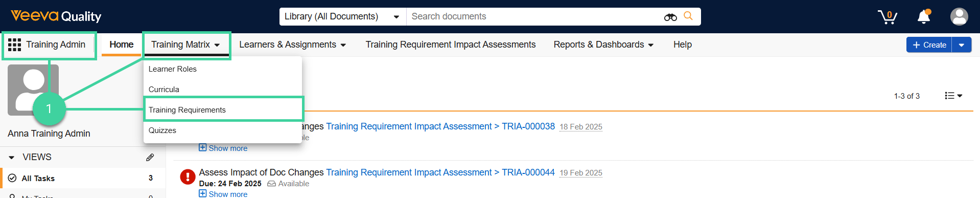
Task: Open the list layout options icon
Action: coord(953,96)
